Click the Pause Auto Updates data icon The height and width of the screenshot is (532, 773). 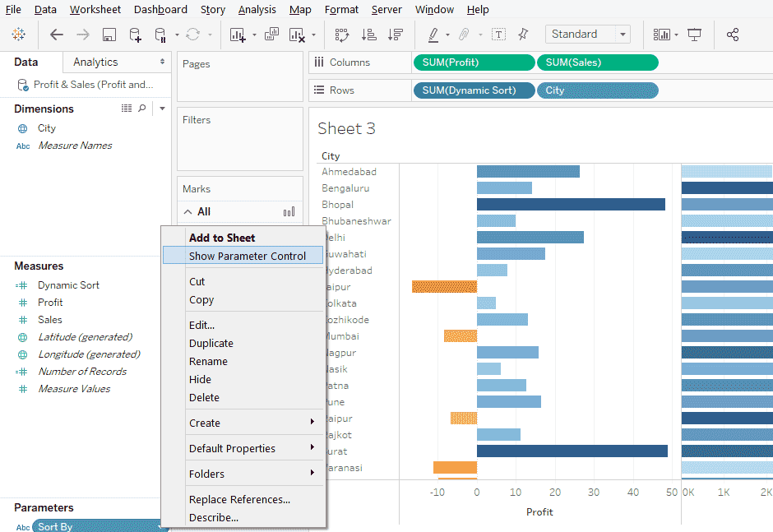160,35
